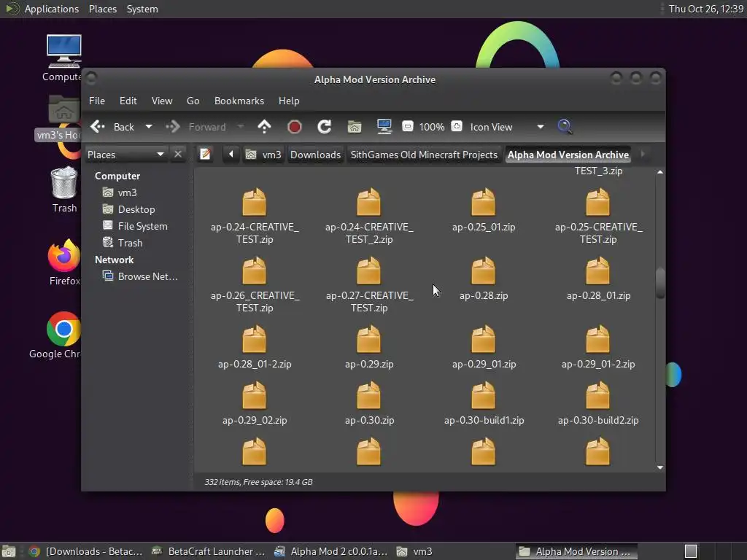Zoom out using the minus icon
747x560 pixels.
408,127
